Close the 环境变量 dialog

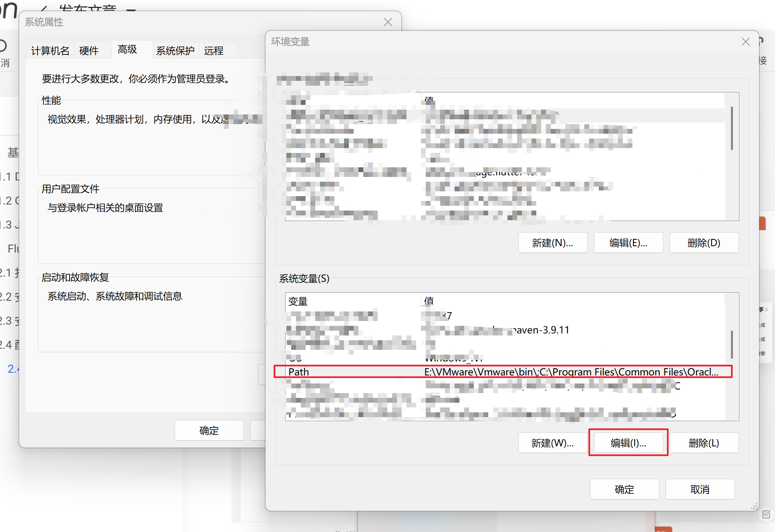[745, 42]
